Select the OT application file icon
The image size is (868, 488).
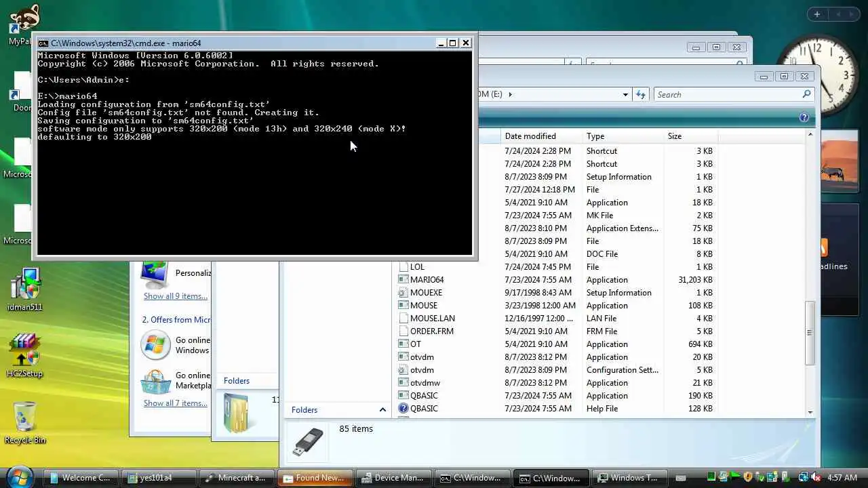(403, 344)
